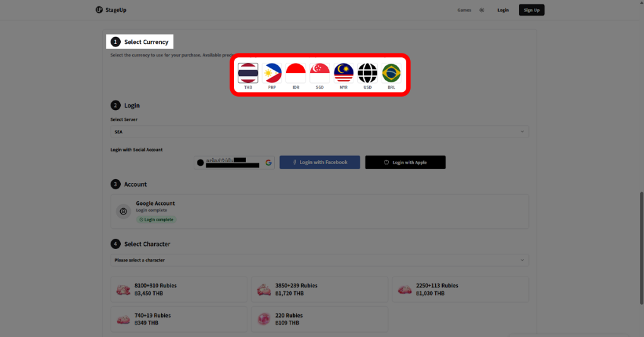Choose the PHP Philippines flag currency
Image resolution: width=644 pixels, height=337 pixels.
click(272, 74)
